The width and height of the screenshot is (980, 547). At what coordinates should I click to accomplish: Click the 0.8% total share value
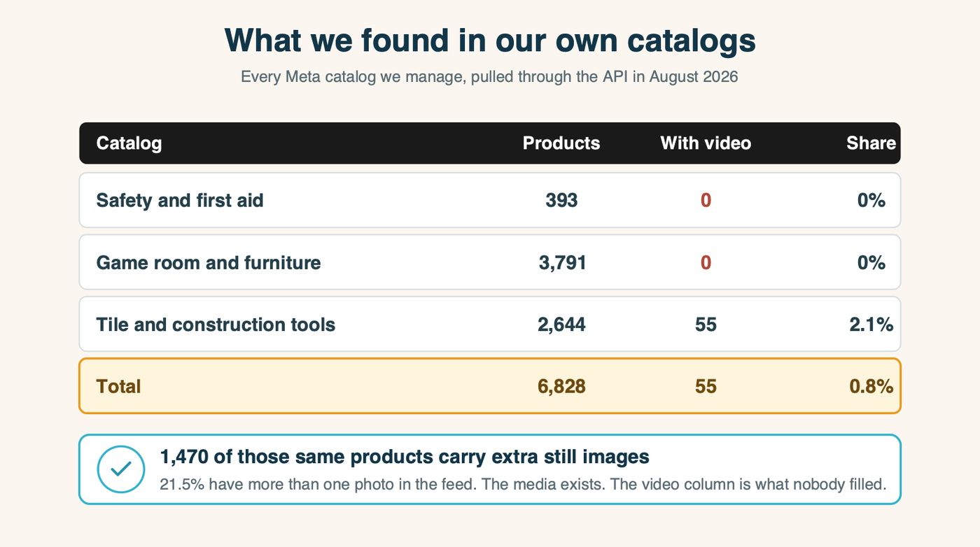tap(871, 386)
